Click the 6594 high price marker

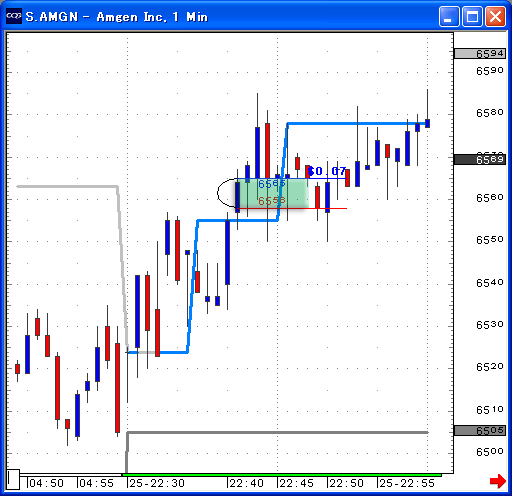[x=480, y=53]
